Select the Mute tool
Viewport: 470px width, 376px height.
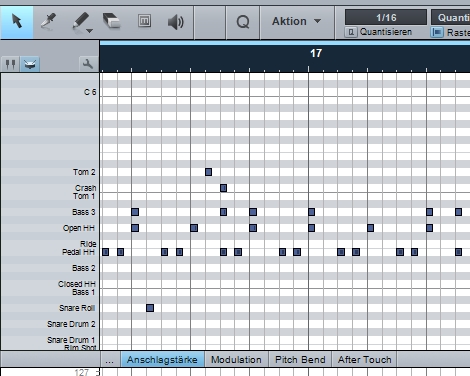click(144, 21)
